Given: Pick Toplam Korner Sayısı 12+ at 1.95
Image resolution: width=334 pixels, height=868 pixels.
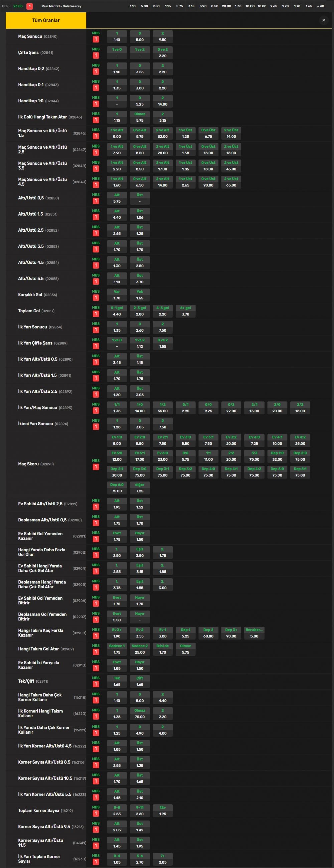Looking at the screenshot, I should pyautogui.click(x=163, y=811).
